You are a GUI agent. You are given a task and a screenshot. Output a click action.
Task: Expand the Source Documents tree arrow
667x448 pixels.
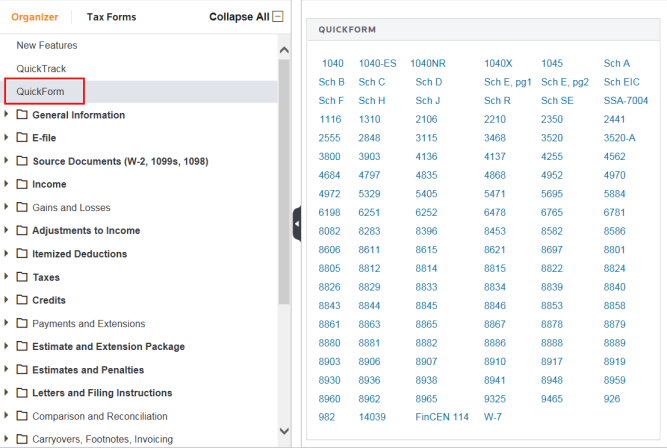pyautogui.click(x=8, y=161)
